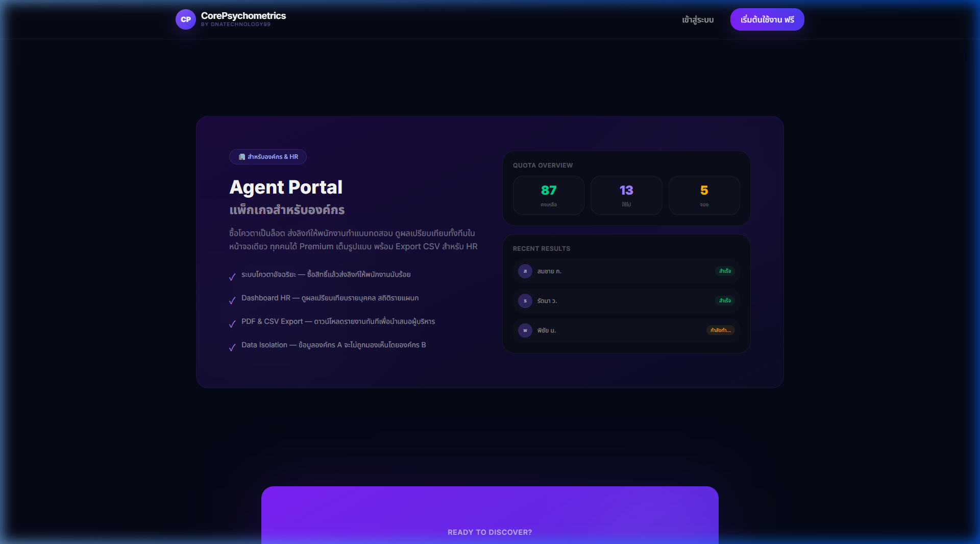The width and height of the screenshot is (980, 544).
Task: Click the orange กำลังทำ status badge
Action: coord(720,330)
